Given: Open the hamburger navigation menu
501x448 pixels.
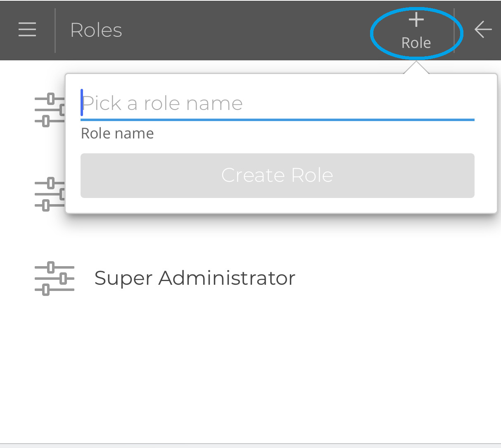Looking at the screenshot, I should (26, 29).
